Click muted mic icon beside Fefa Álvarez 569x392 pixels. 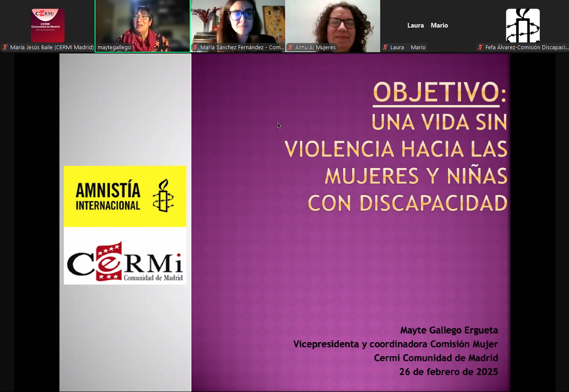480,48
